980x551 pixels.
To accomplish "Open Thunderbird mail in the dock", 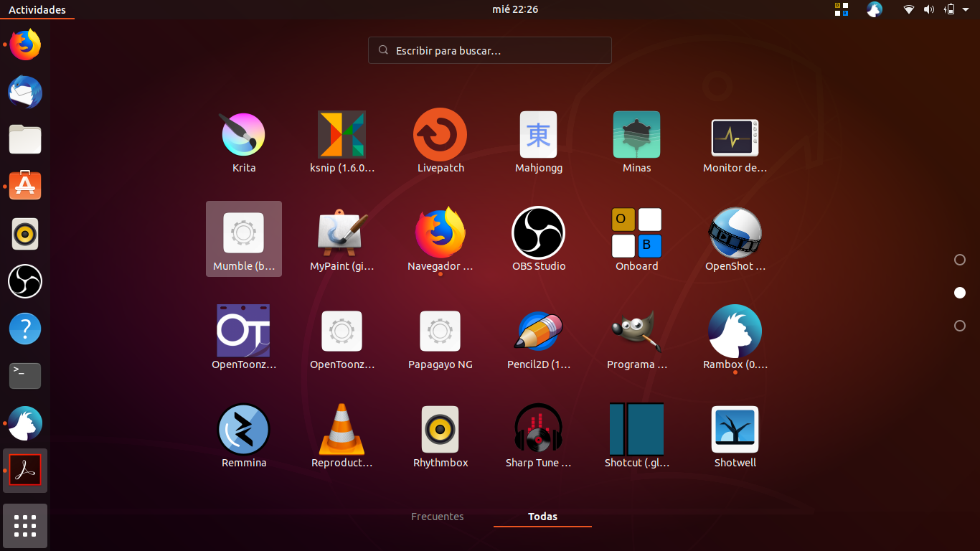I will click(x=25, y=92).
